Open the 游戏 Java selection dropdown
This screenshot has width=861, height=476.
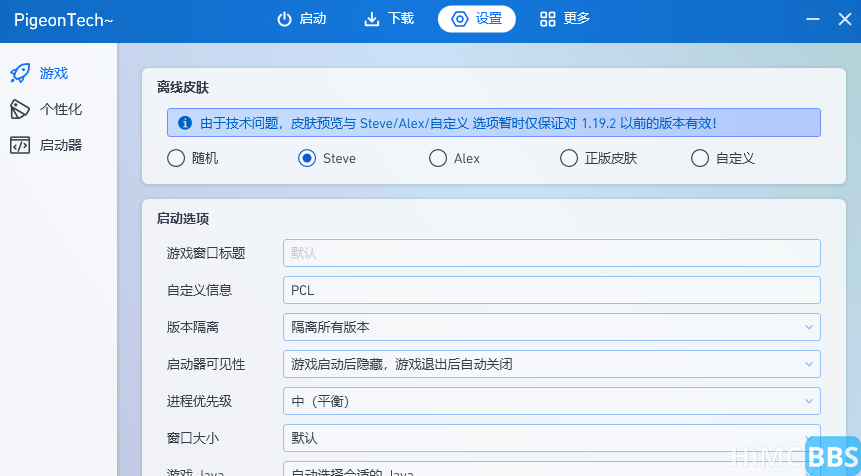[552, 469]
